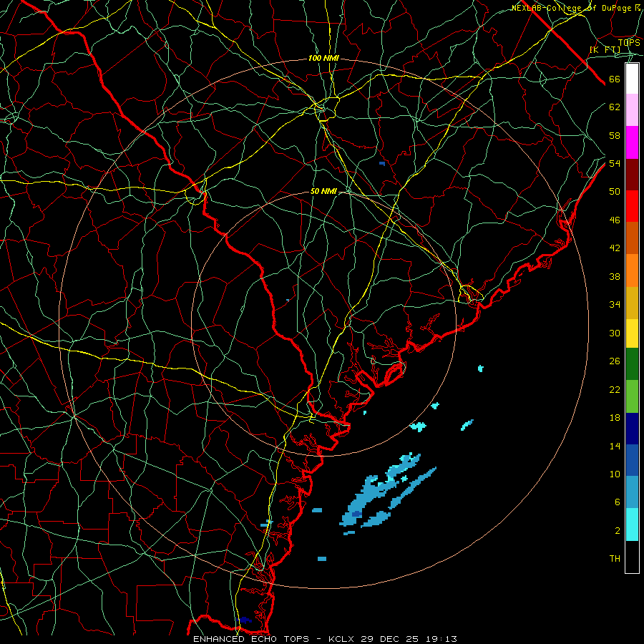The height and width of the screenshot is (644, 644).
Task: Click the 50 NMI range ring label
Action: tap(323, 191)
